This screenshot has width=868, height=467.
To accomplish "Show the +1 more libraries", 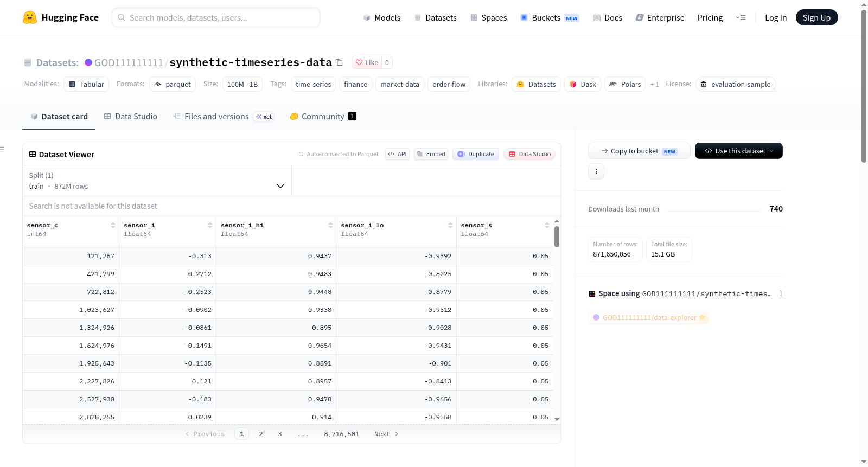I will [x=654, y=84].
